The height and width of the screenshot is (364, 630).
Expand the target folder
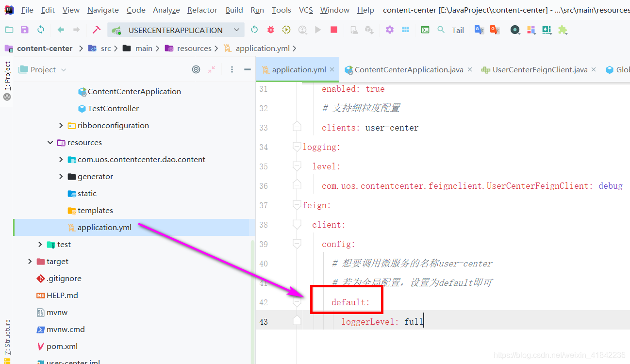(30, 262)
